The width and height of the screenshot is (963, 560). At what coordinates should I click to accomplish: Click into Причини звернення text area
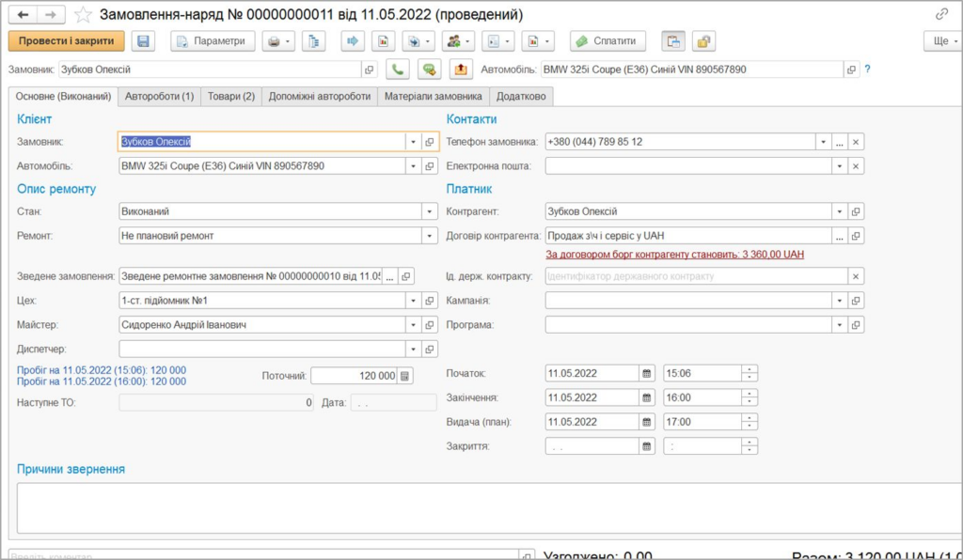(489, 508)
